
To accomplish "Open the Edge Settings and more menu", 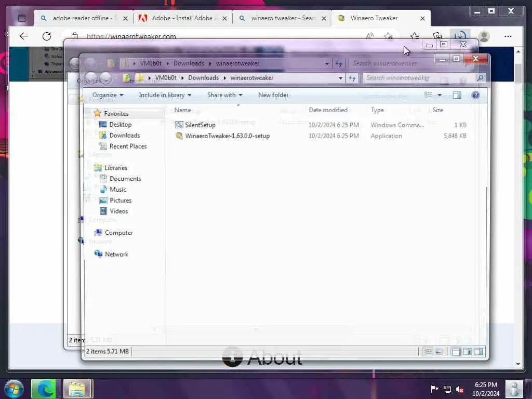I will click(x=508, y=36).
